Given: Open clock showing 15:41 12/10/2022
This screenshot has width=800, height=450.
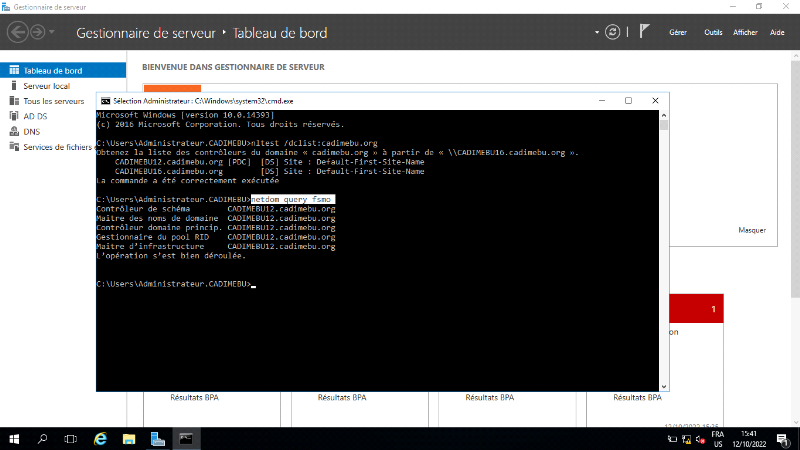Looking at the screenshot, I should click(x=749, y=439).
